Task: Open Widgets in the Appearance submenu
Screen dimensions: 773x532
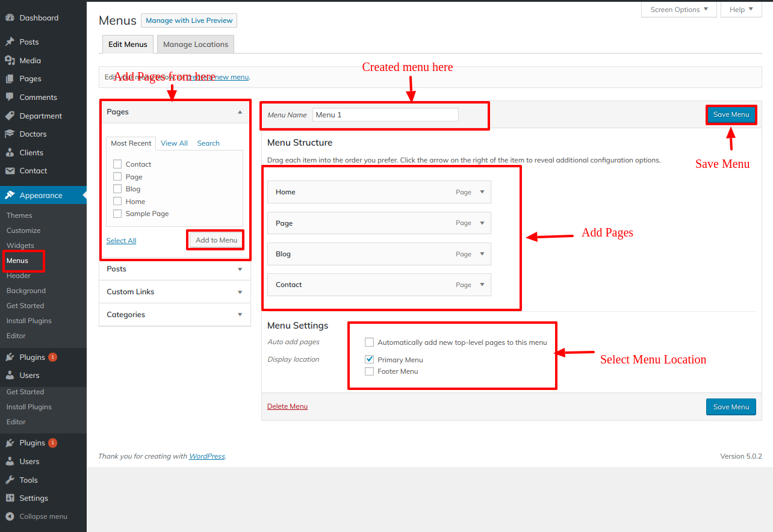Action: (x=20, y=246)
